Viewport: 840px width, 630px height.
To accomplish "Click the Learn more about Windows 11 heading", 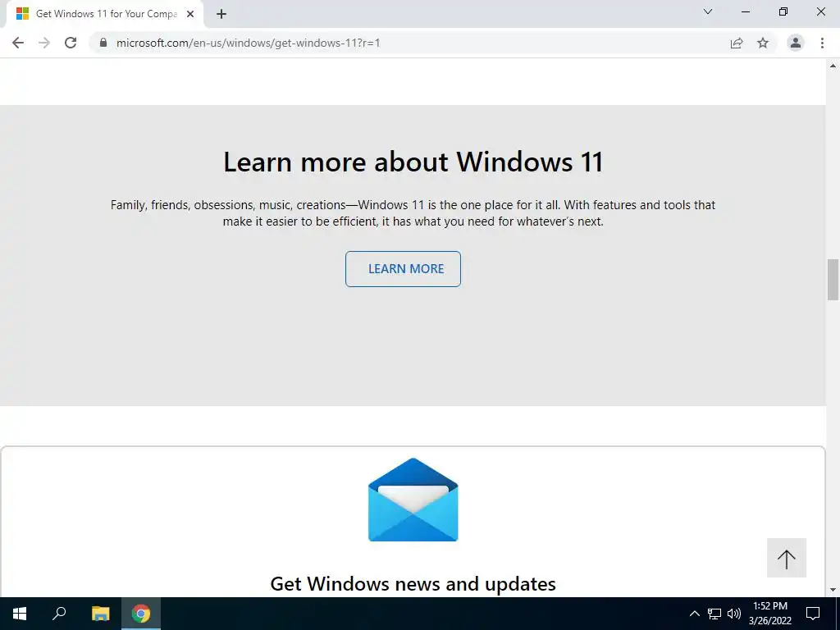I will tap(413, 162).
